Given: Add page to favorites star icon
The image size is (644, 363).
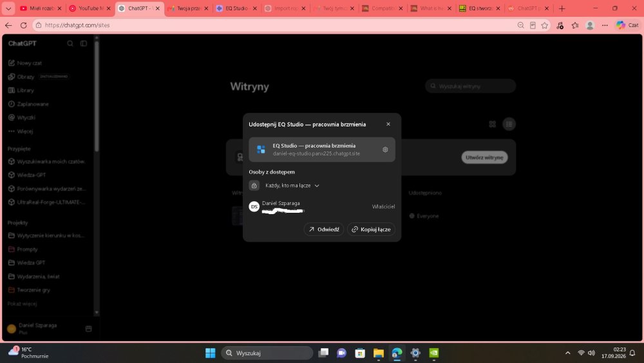Looking at the screenshot, I should pyautogui.click(x=545, y=25).
